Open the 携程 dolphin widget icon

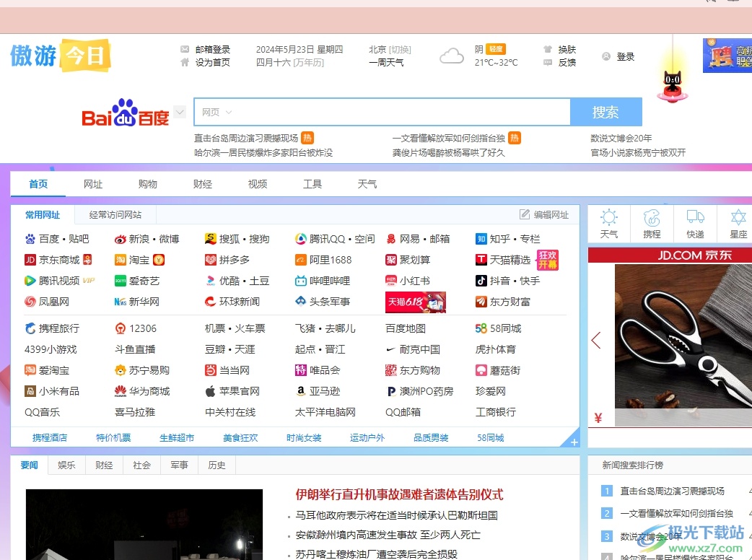(652, 218)
